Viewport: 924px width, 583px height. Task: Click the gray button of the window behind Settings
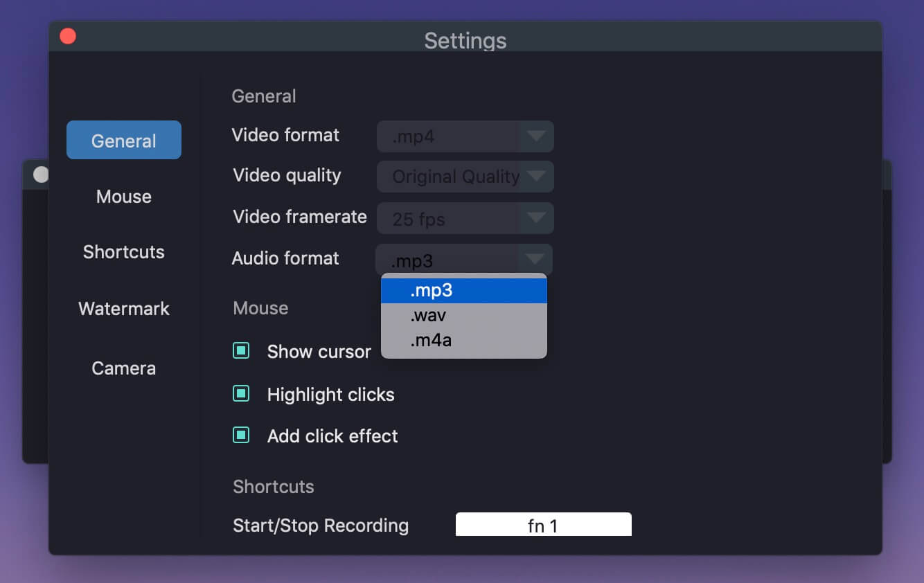pos(40,175)
